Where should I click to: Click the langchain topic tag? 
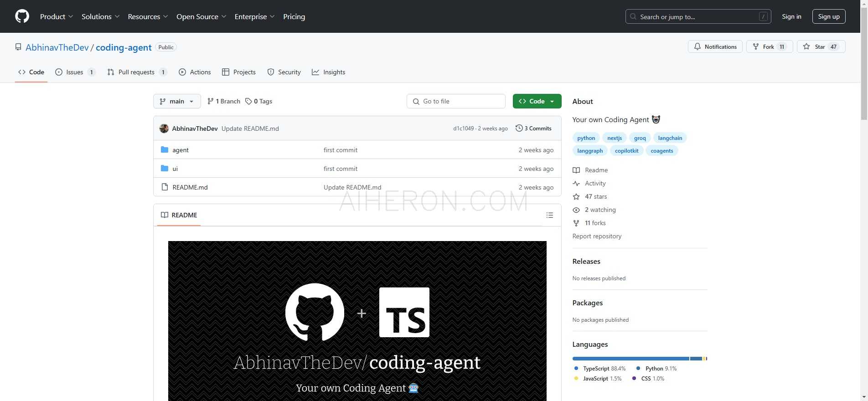coord(670,138)
